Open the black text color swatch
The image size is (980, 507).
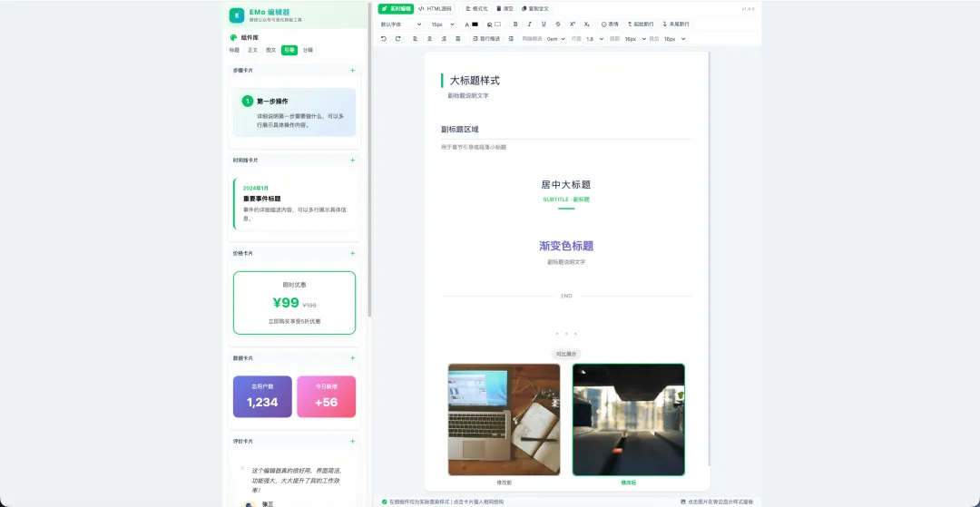pos(475,24)
